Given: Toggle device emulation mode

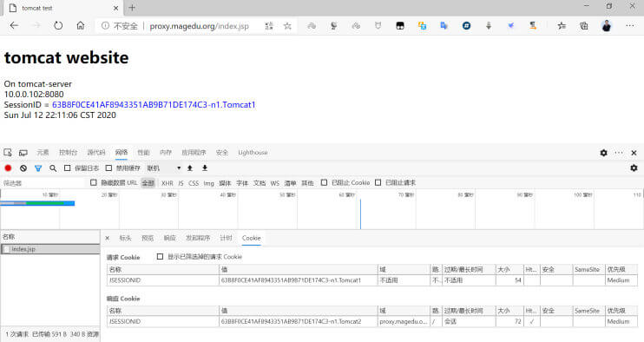Looking at the screenshot, I should point(23,152).
